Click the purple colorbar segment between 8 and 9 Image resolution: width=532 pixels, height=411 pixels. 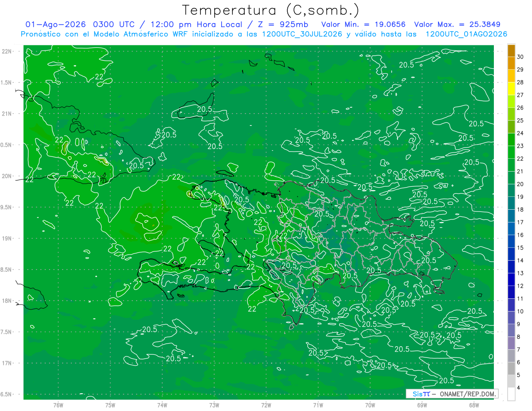(511, 330)
